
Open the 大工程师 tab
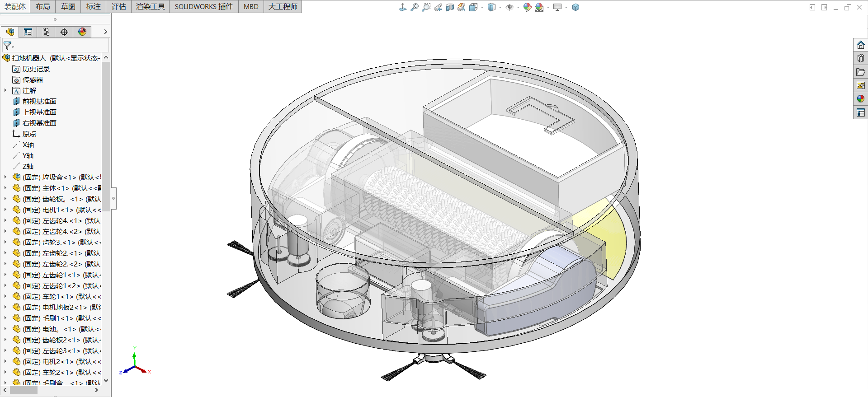pos(283,6)
